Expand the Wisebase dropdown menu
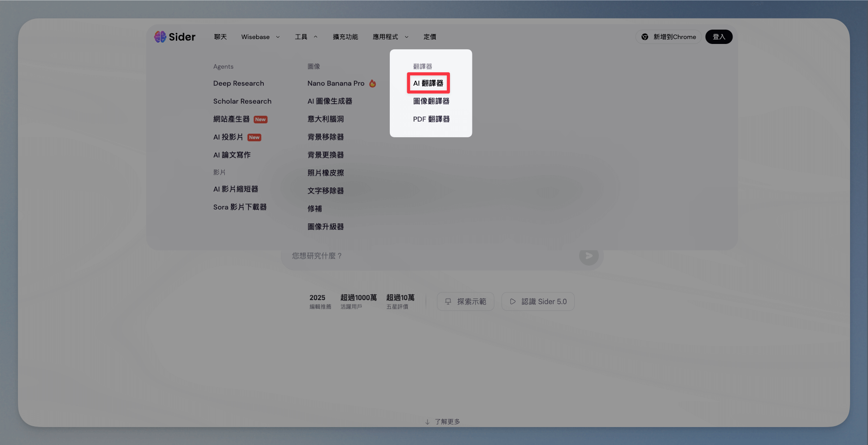Image resolution: width=868 pixels, height=445 pixels. 260,37
